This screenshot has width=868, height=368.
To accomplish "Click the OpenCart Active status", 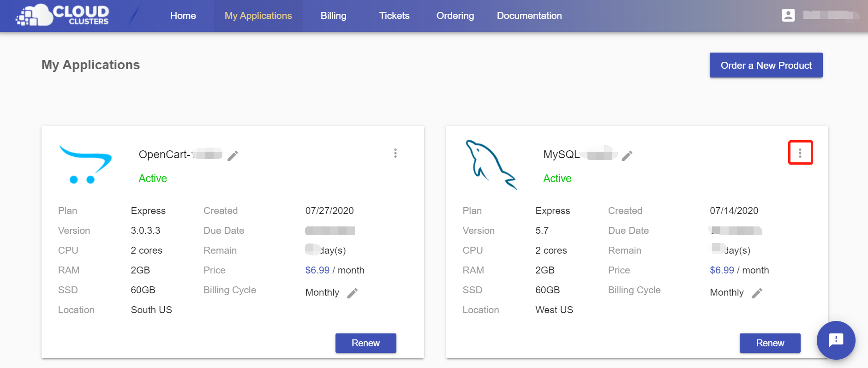I will 153,178.
